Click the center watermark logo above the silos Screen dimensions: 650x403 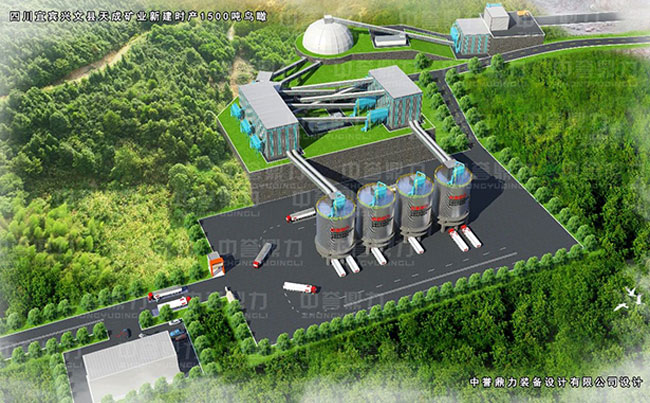pos(367,166)
